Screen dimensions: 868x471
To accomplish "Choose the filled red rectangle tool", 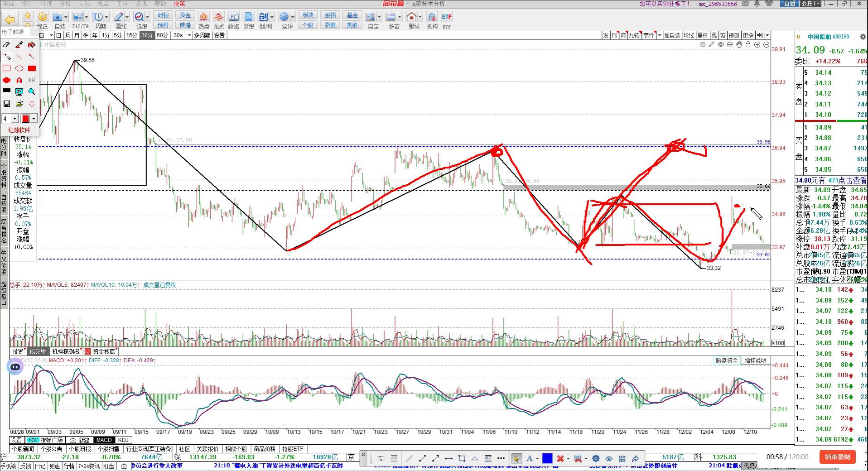I will point(32,68).
